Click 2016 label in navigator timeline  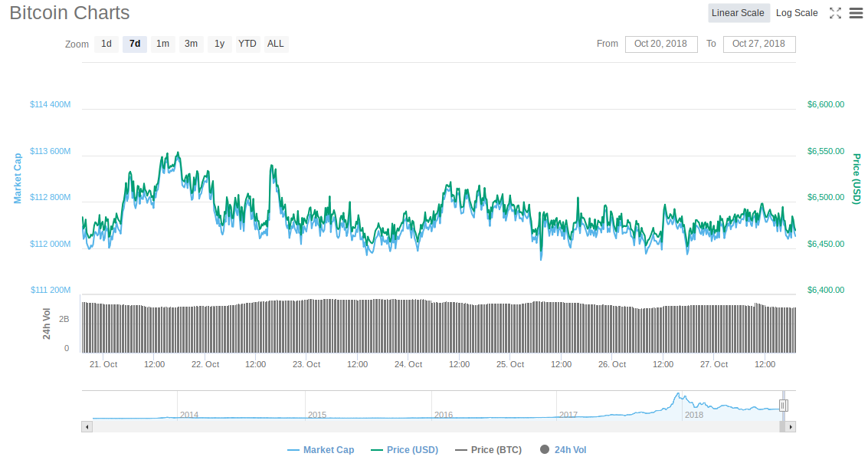pos(444,415)
